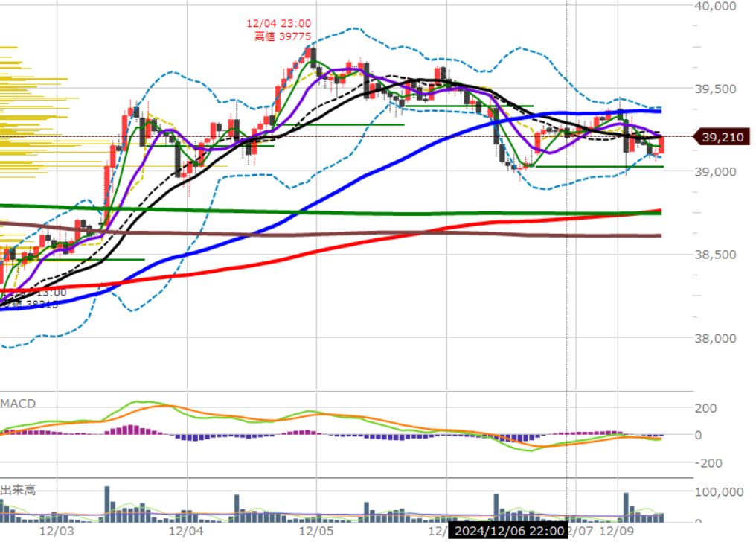Click the MACD panel label

tap(18, 404)
